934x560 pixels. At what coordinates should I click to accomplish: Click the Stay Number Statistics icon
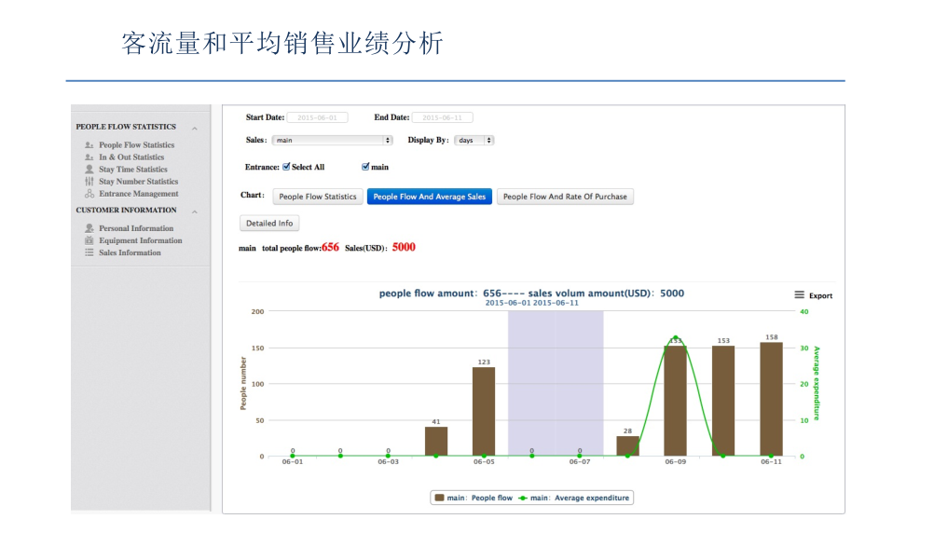(x=89, y=181)
